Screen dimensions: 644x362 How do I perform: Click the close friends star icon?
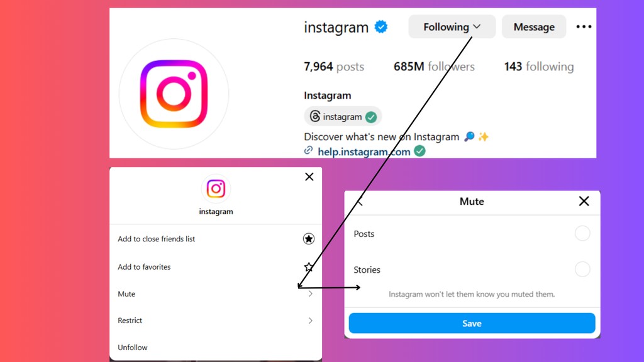coord(308,239)
